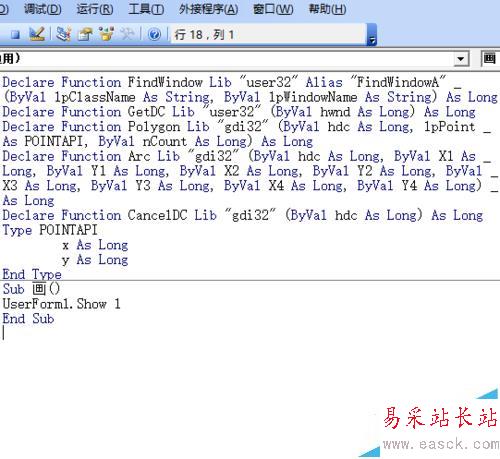
Task: Open Visual Basic Help question-mark icon
Action: click(154, 34)
